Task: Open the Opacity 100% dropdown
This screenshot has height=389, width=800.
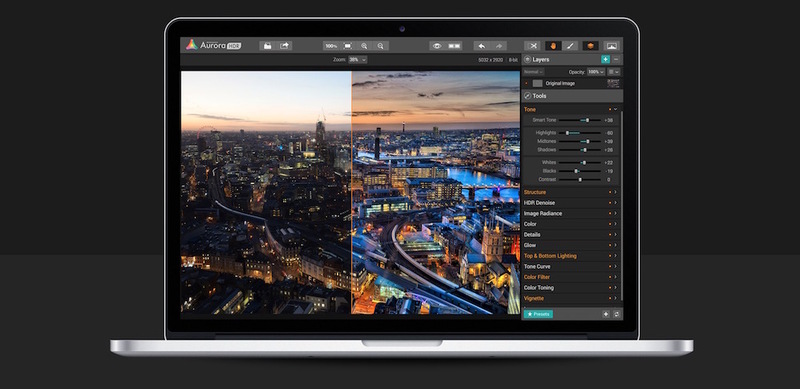Action: (596, 72)
